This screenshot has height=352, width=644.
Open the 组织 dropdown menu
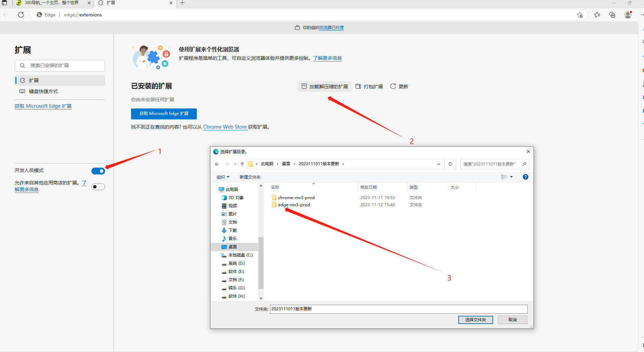pos(223,177)
